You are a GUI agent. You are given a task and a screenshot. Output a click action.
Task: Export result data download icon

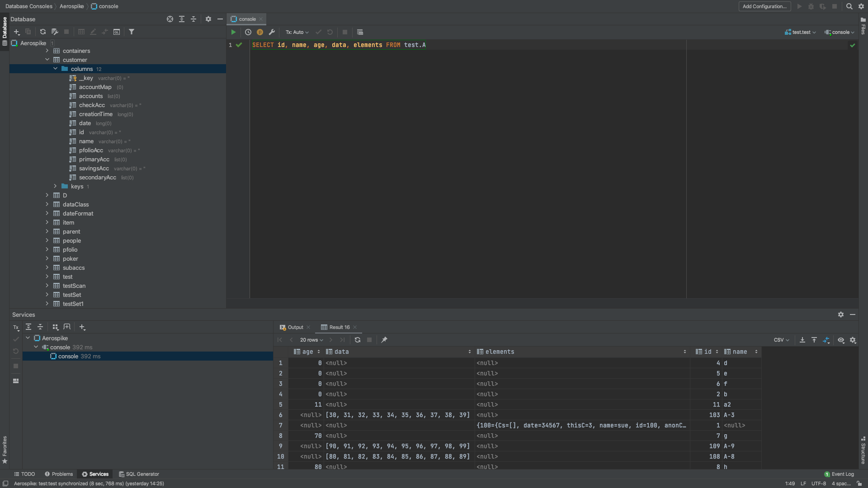(802, 340)
